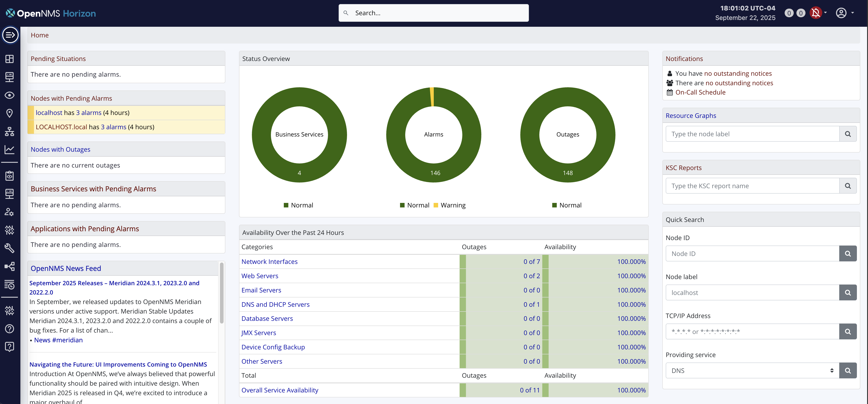The height and width of the screenshot is (404, 868).
Task: Open Resource Graphs chart icon in sidebar
Action: (10, 150)
